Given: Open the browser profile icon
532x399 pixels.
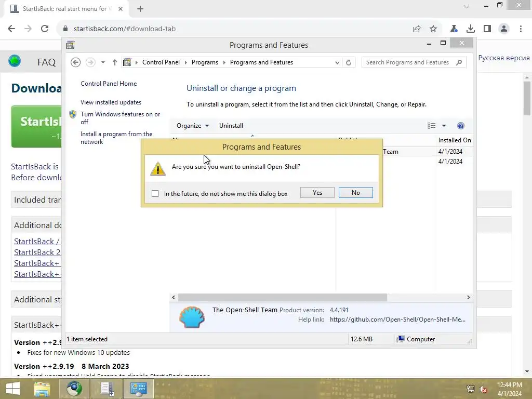Looking at the screenshot, I should tap(504, 29).
